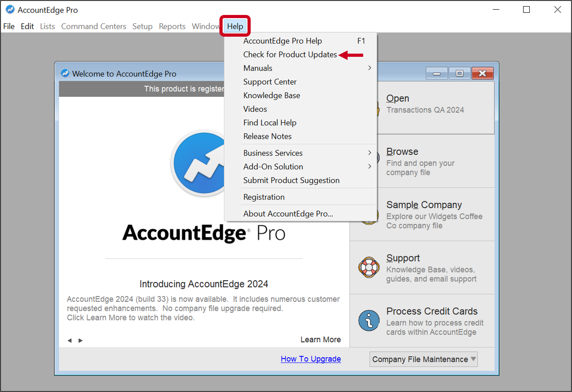Click the How To Upgrade link
This screenshot has height=392, width=572.
pyautogui.click(x=311, y=359)
